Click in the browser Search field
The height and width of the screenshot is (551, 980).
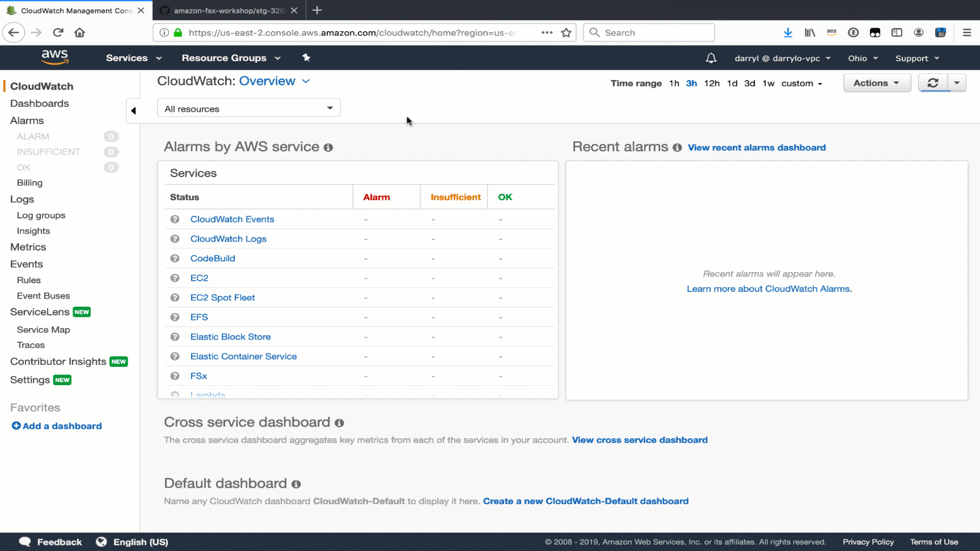click(x=649, y=33)
